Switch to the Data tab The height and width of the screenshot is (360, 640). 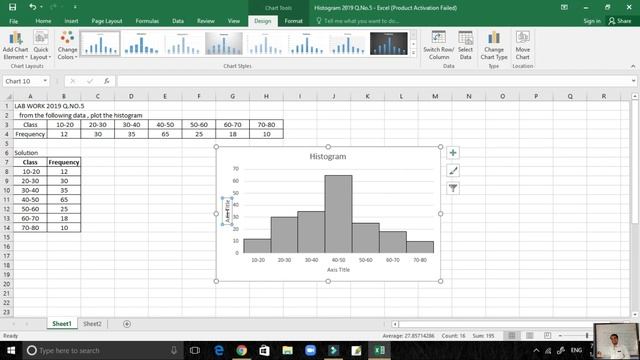tap(178, 21)
